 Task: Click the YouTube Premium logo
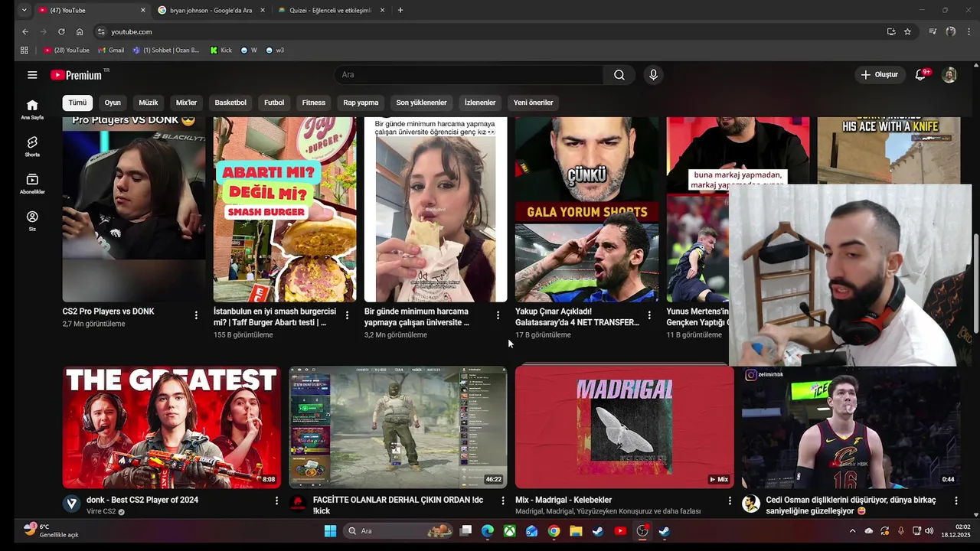click(77, 75)
